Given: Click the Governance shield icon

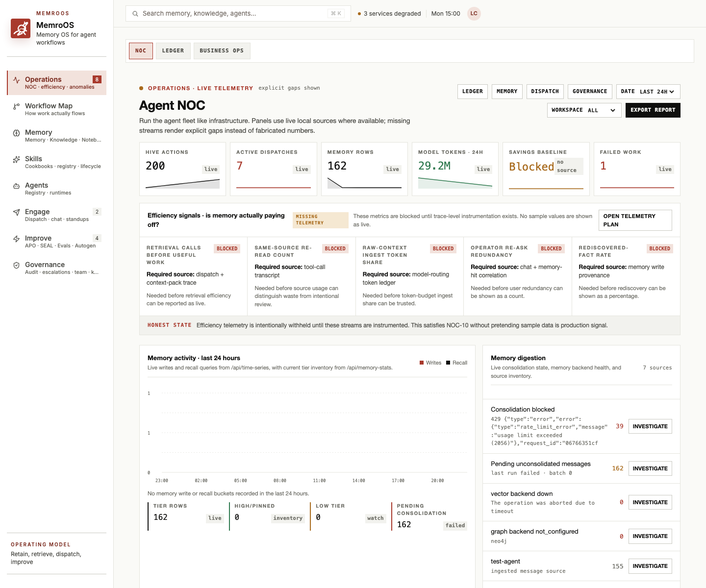Looking at the screenshot, I should click(x=17, y=265).
